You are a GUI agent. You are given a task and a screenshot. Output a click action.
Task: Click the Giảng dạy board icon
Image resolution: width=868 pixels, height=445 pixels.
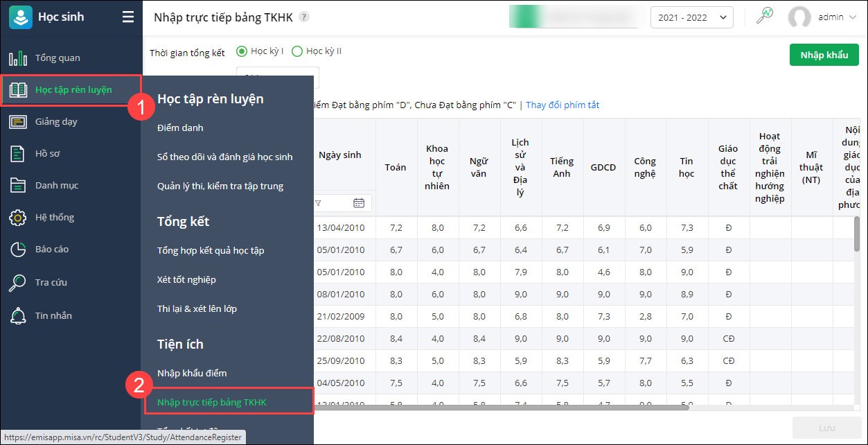coord(18,122)
